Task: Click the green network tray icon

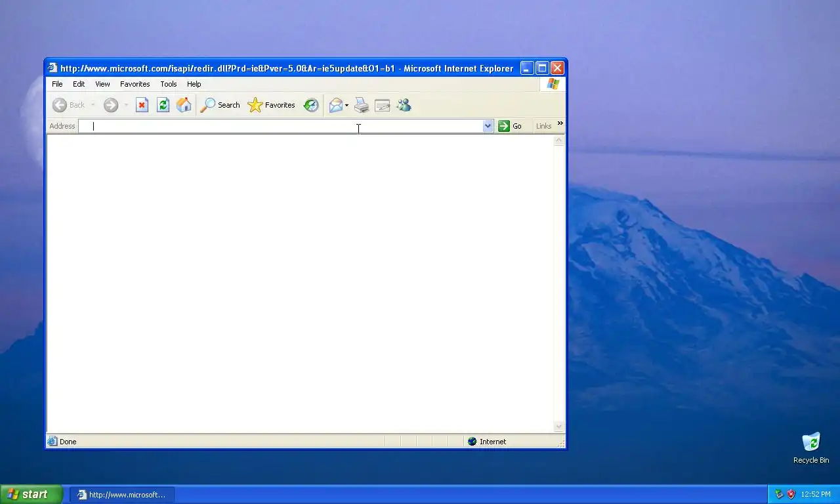Action: tap(779, 494)
